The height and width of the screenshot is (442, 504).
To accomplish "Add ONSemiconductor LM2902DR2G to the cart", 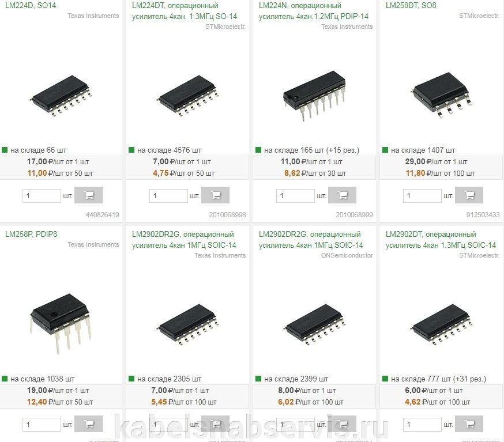I will pyautogui.click(x=342, y=424).
